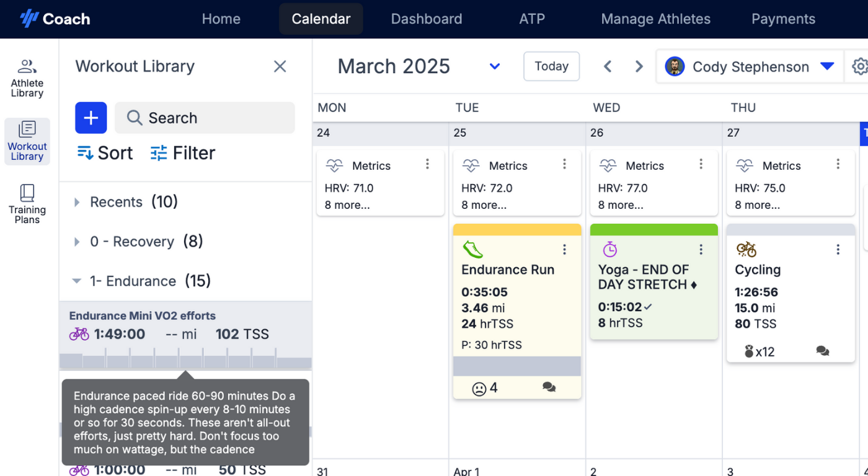The image size is (868, 476).
Task: Collapse the 1- Endurance folder
Action: click(77, 281)
